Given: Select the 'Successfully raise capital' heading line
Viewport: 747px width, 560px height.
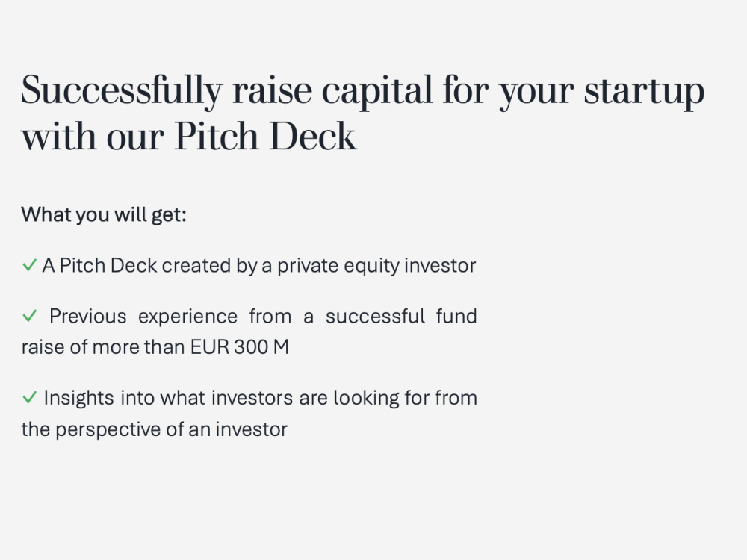Looking at the screenshot, I should [362, 91].
